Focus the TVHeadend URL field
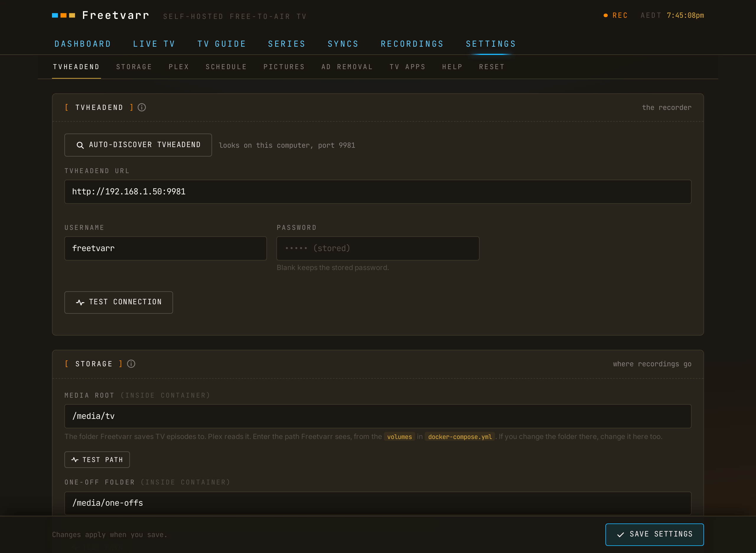The image size is (756, 553). [x=378, y=192]
